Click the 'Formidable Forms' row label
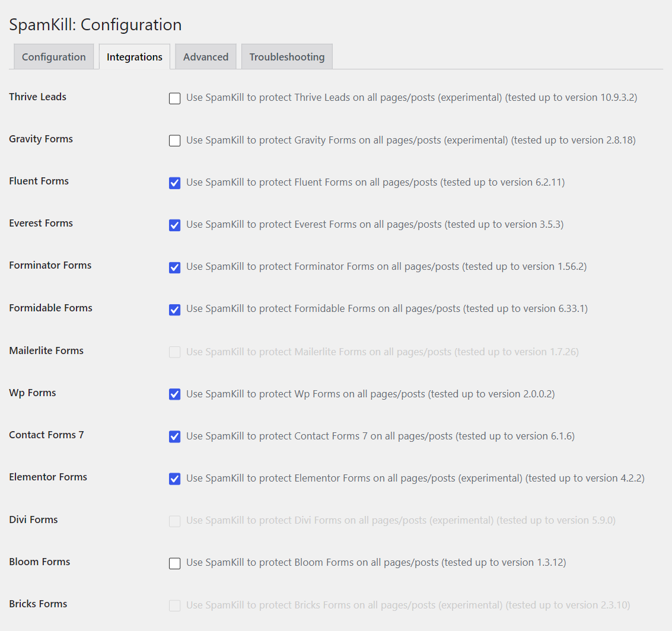The image size is (672, 631). 50,308
